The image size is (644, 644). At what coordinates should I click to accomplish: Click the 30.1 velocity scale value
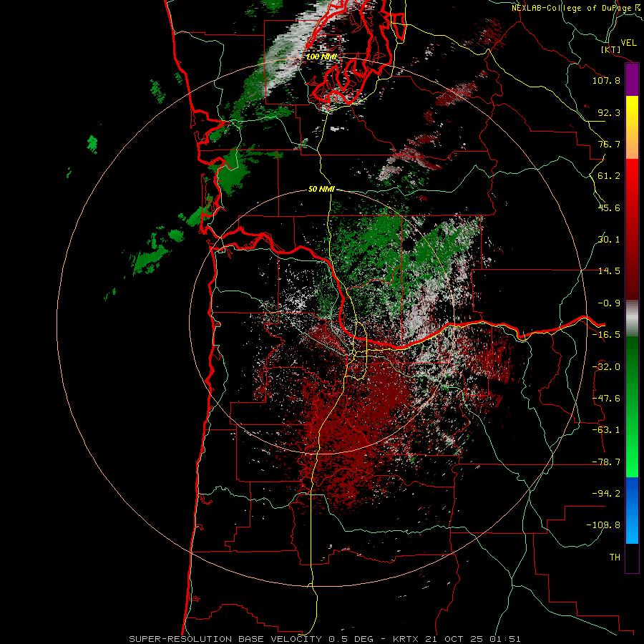tap(609, 240)
